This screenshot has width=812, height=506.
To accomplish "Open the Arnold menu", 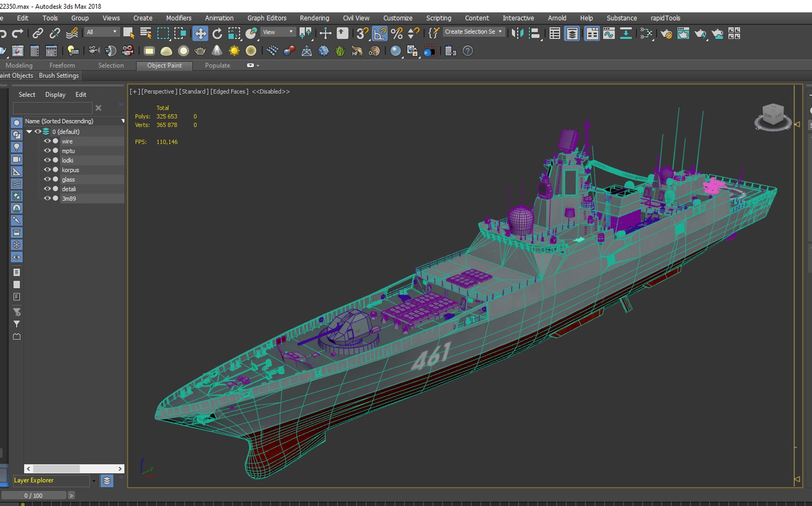I will [557, 18].
